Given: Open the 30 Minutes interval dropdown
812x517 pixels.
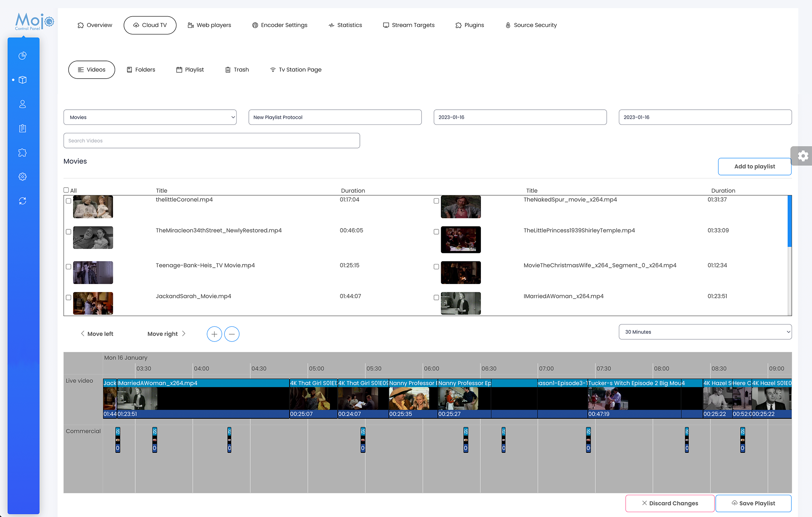Looking at the screenshot, I should point(705,332).
